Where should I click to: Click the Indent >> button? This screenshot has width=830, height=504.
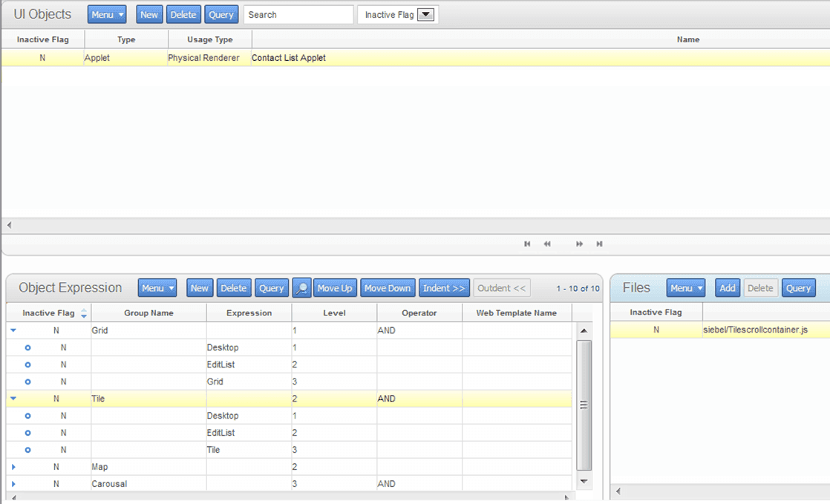point(444,287)
